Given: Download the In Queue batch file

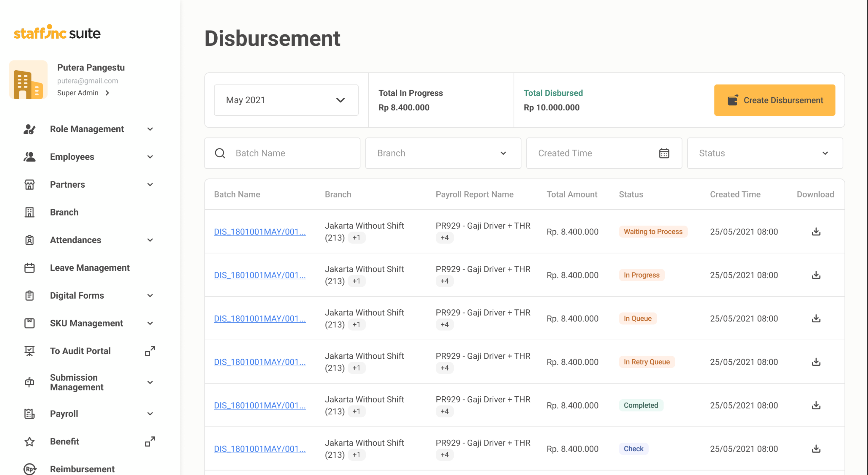Looking at the screenshot, I should (x=816, y=319).
